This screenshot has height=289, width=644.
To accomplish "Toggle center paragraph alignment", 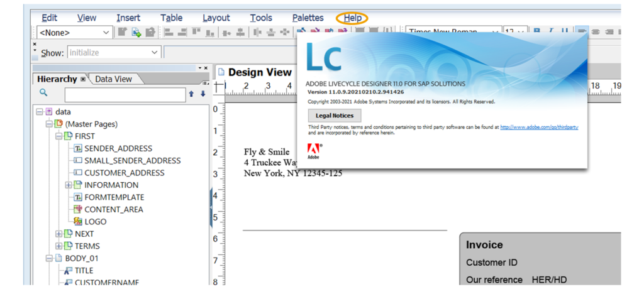I will 596,31.
